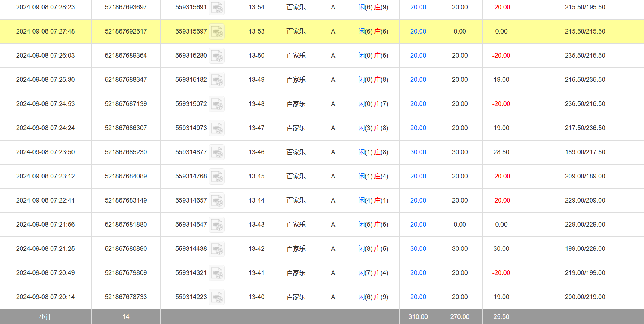Click the replay icon beside 559315072
The width and height of the screenshot is (644, 324).
(217, 104)
